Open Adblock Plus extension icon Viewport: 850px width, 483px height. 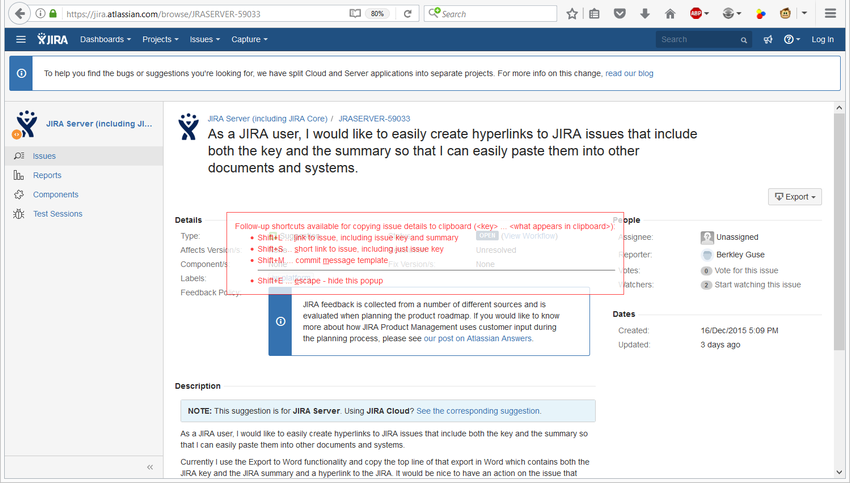(696, 14)
